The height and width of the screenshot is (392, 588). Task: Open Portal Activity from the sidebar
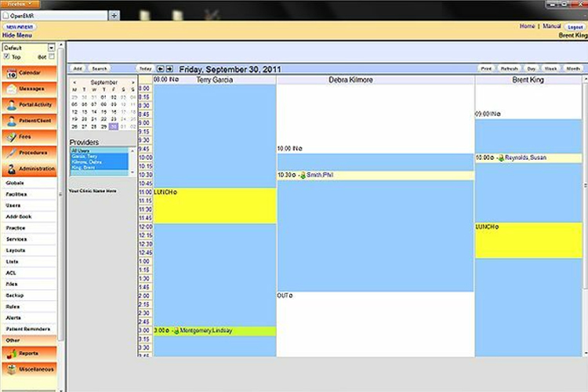click(x=10, y=105)
